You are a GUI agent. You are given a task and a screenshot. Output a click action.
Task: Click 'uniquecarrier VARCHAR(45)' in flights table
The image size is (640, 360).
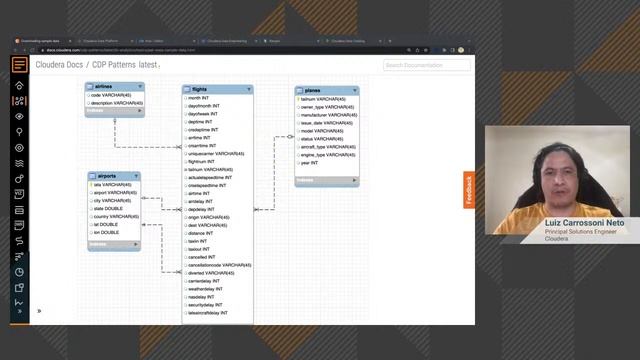[216, 154]
